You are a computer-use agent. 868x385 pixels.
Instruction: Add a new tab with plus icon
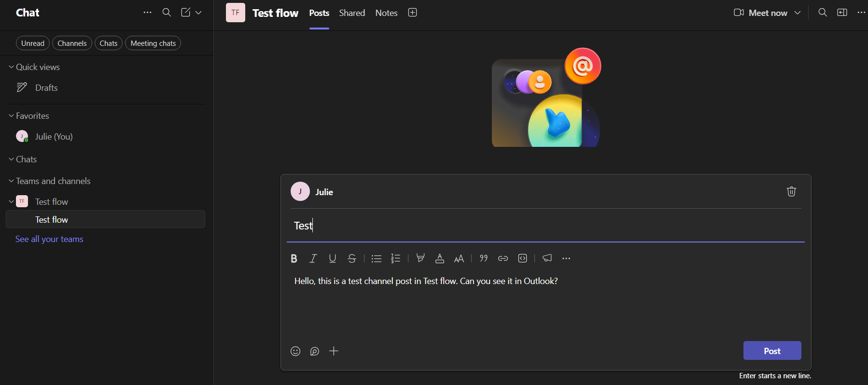412,13
